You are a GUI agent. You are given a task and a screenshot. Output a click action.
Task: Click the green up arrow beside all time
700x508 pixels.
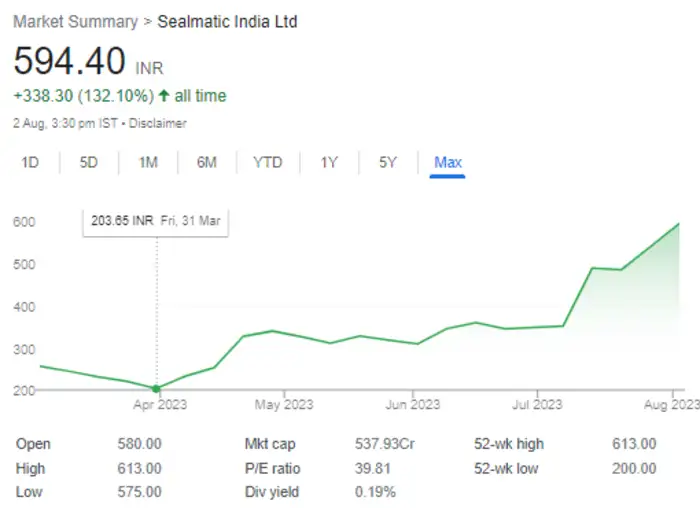(x=165, y=96)
